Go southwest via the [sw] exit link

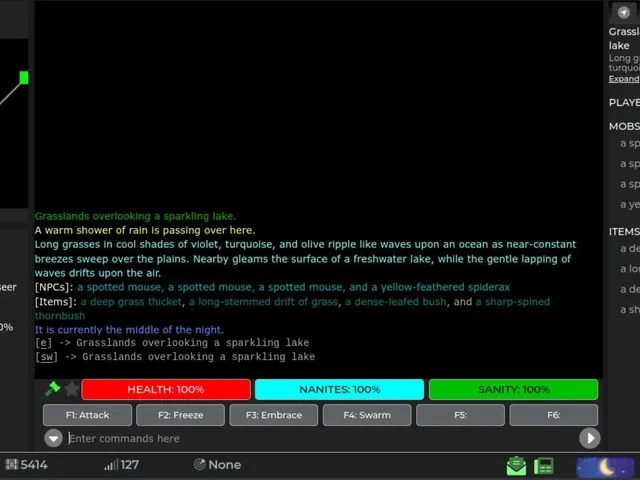tap(47, 357)
